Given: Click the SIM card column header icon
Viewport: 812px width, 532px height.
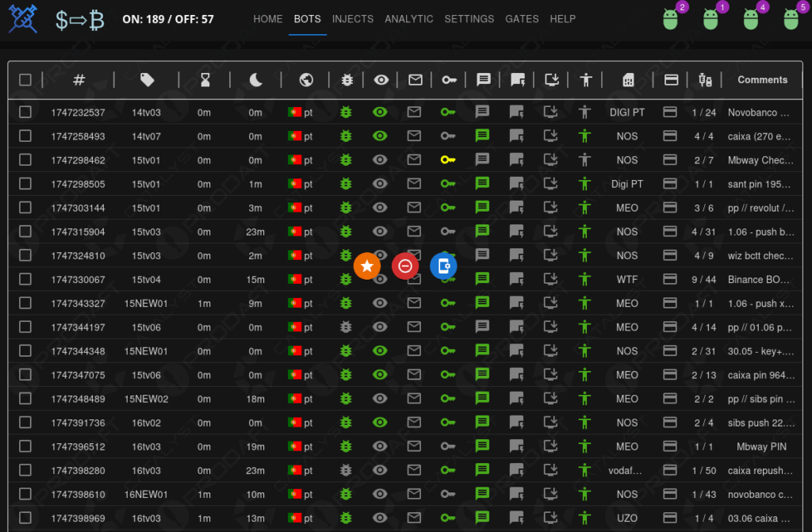Looking at the screenshot, I should [x=628, y=80].
